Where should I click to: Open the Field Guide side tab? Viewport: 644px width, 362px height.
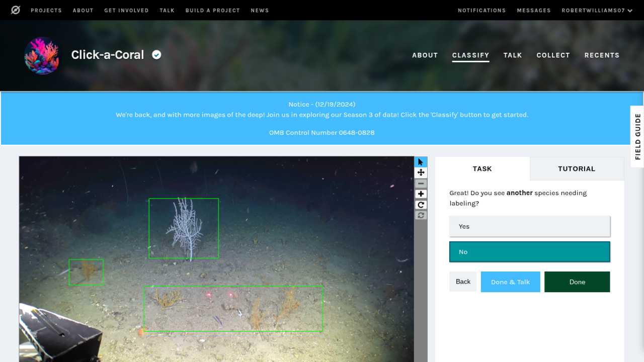pyautogui.click(x=637, y=136)
